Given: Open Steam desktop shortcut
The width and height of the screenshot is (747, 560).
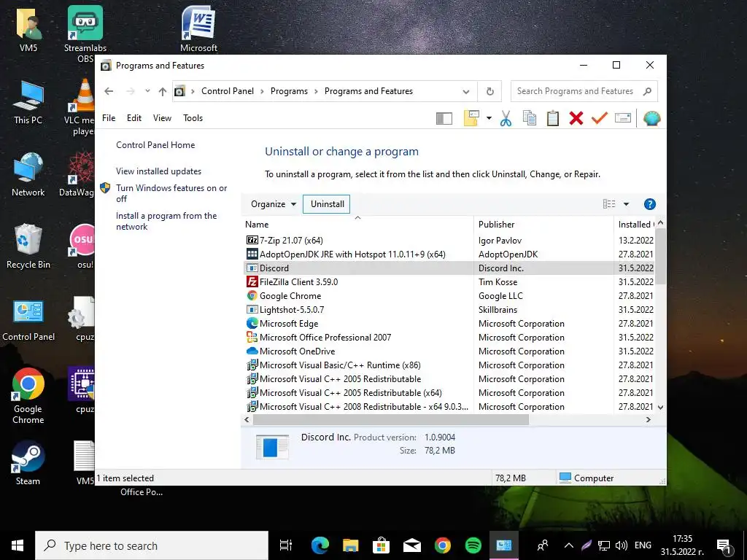Looking at the screenshot, I should [x=28, y=462].
